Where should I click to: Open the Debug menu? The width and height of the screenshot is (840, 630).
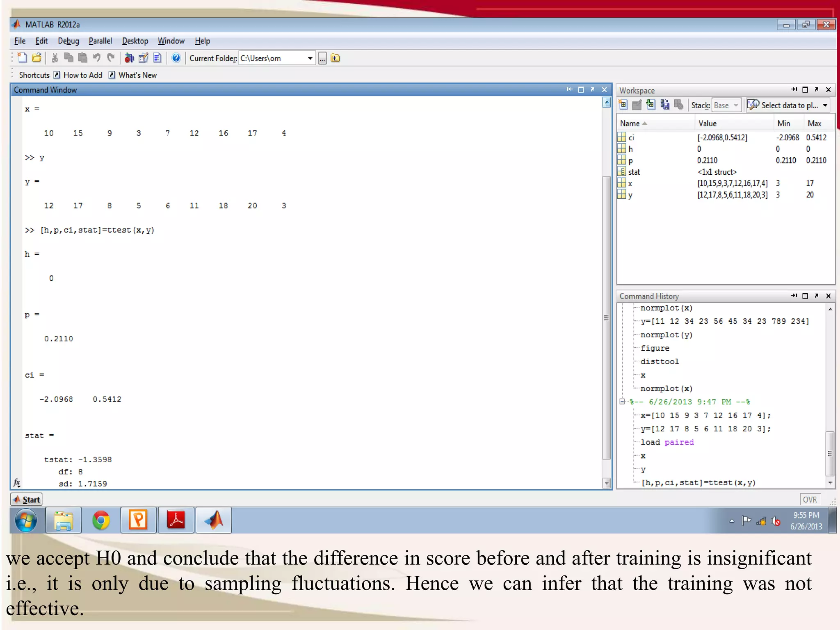click(68, 41)
